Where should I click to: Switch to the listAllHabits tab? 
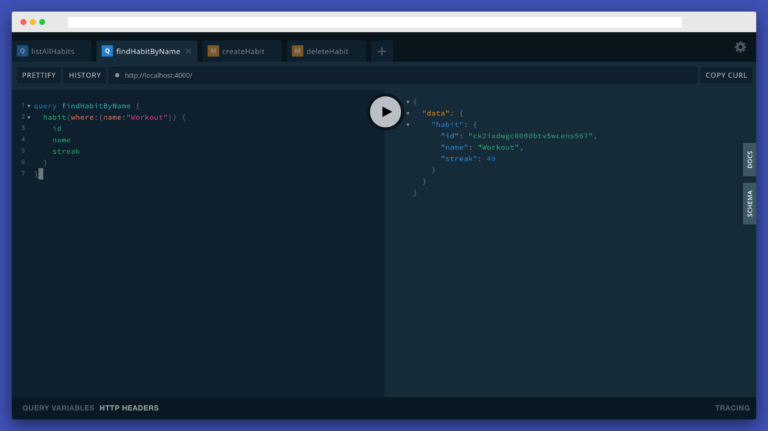click(x=52, y=51)
